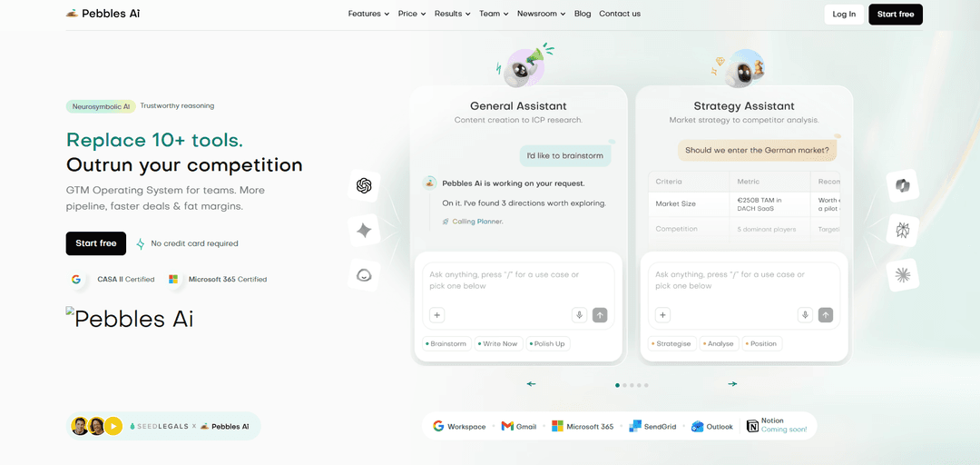The height and width of the screenshot is (465, 980).
Task: Go to previous carousel slide arrow
Action: 531,383
